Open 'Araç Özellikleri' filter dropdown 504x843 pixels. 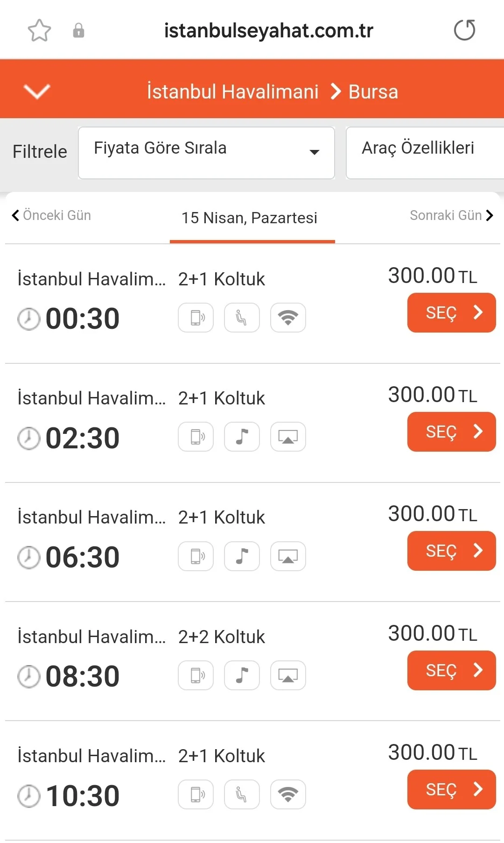424,153
